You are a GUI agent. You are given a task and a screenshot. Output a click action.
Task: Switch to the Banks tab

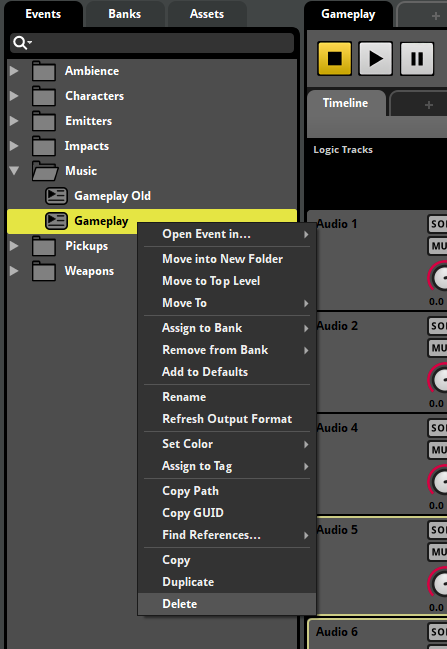point(125,14)
